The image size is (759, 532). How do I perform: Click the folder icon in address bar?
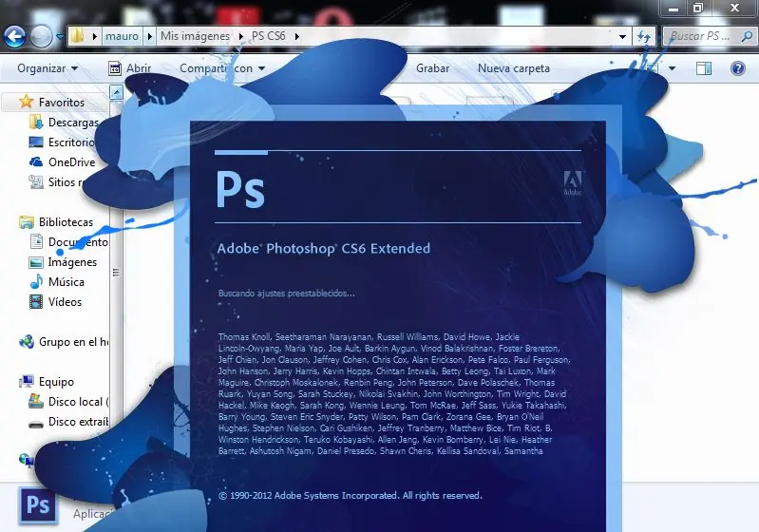78,36
